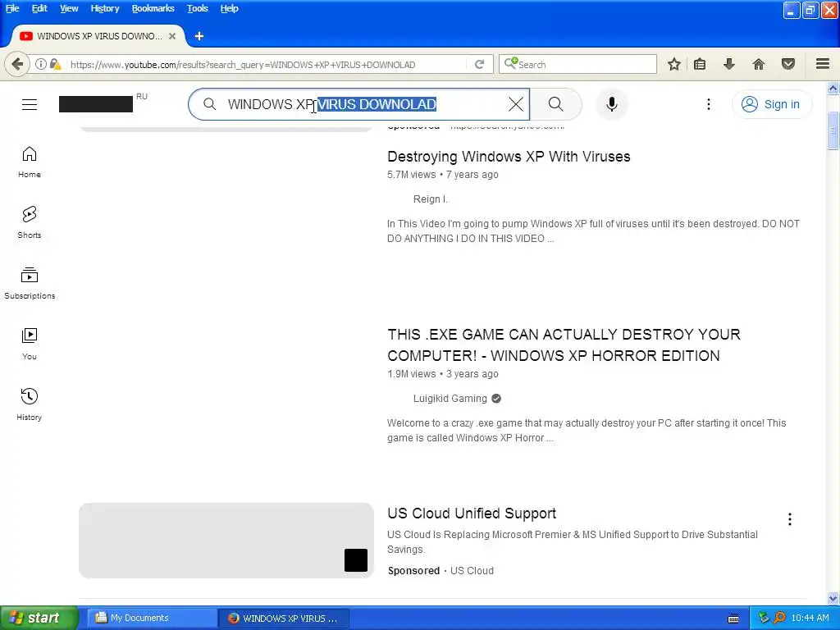Open History in the sidebar

30,404
